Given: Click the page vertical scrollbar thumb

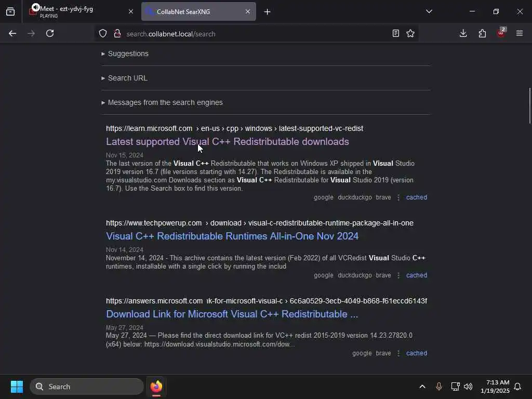Looking at the screenshot, I should (x=529, y=106).
